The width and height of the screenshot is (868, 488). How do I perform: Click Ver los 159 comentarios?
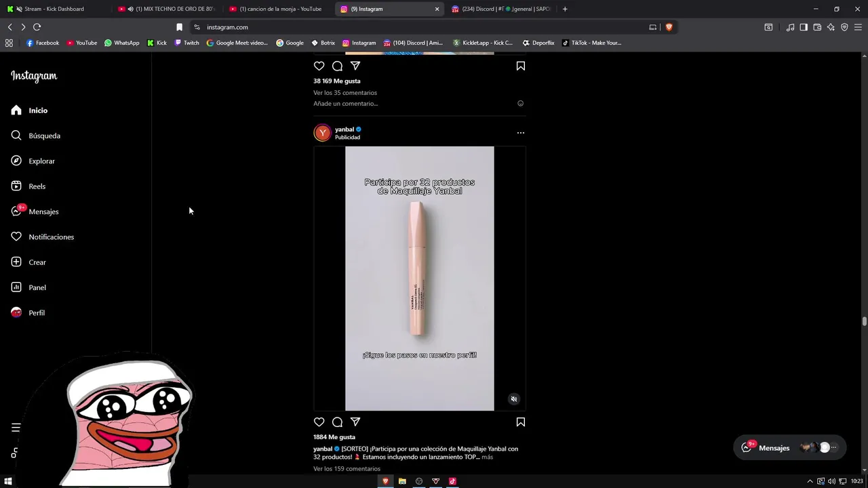tap(347, 469)
